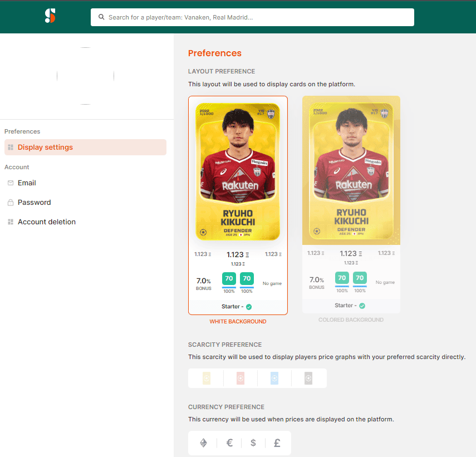476x457 pixels.
Task: Select the black Unique scarcity card icon
Action: click(x=308, y=378)
